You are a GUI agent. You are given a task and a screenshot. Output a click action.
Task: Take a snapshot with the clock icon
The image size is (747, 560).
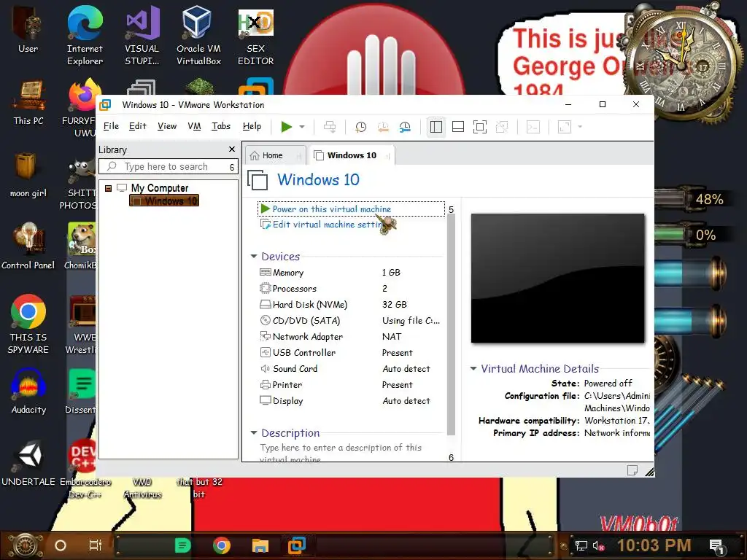tap(360, 127)
